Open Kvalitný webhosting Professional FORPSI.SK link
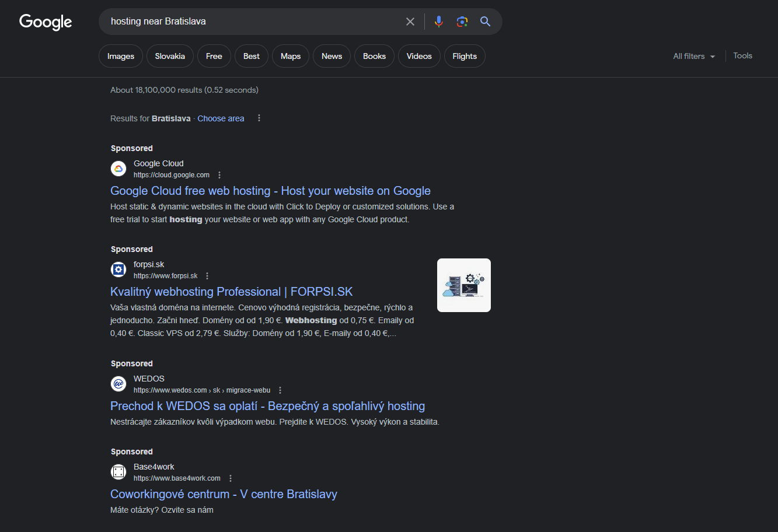778x532 pixels. pos(232,292)
